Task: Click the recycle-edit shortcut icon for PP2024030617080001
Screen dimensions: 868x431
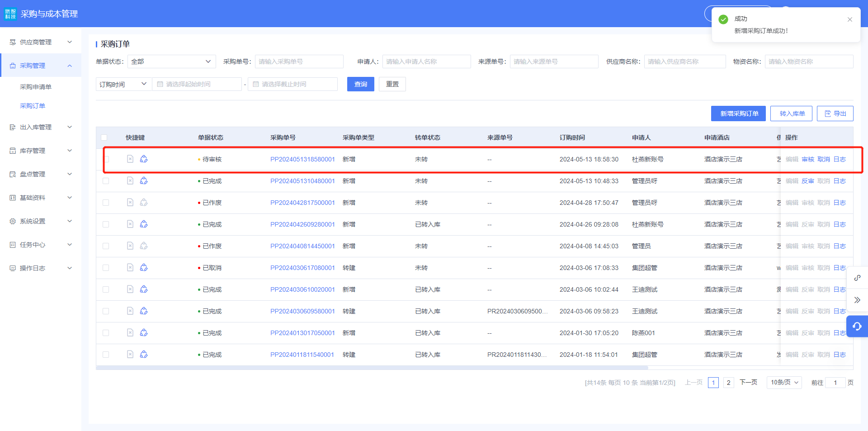Action: 144,267
